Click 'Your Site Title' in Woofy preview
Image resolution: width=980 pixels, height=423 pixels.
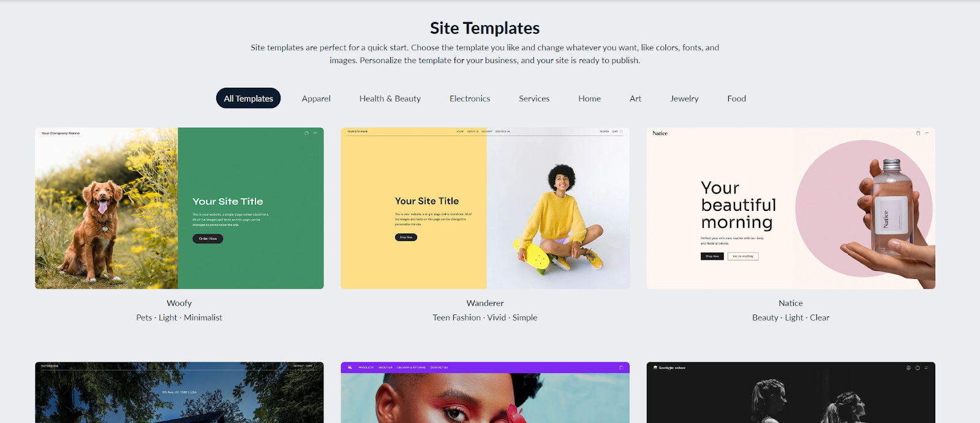pos(228,202)
